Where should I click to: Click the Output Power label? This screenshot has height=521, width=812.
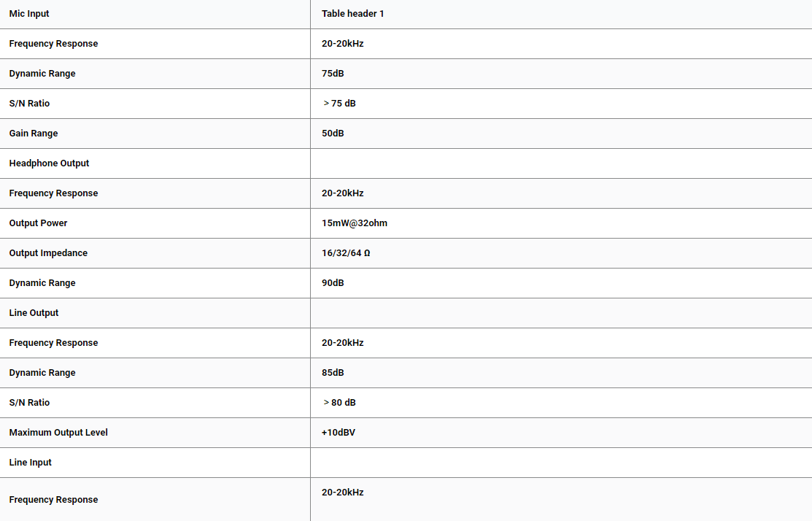38,223
